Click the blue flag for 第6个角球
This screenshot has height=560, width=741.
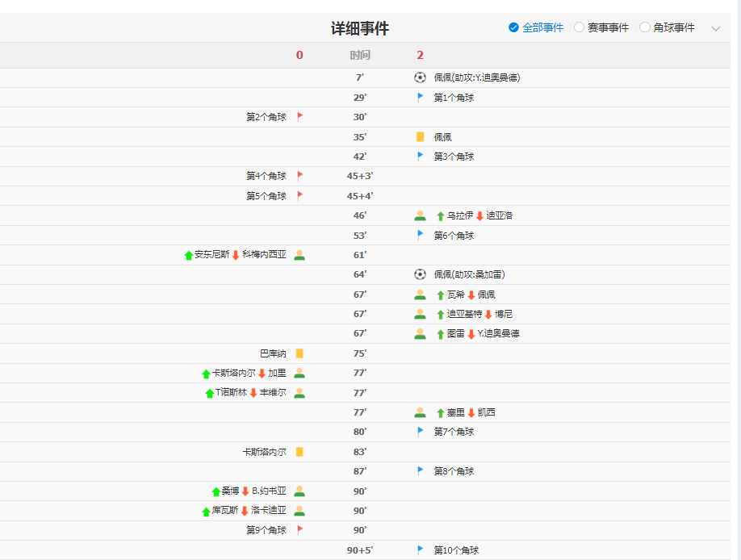(420, 236)
